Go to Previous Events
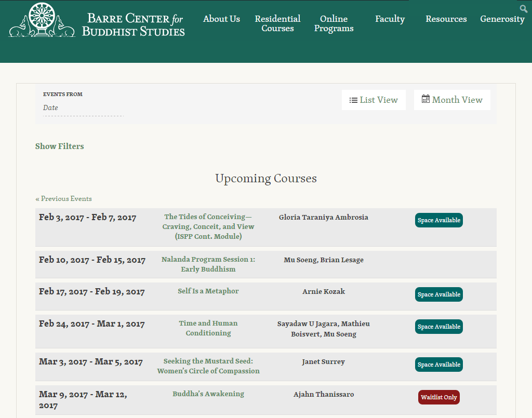The width and height of the screenshot is (532, 418). [63, 199]
